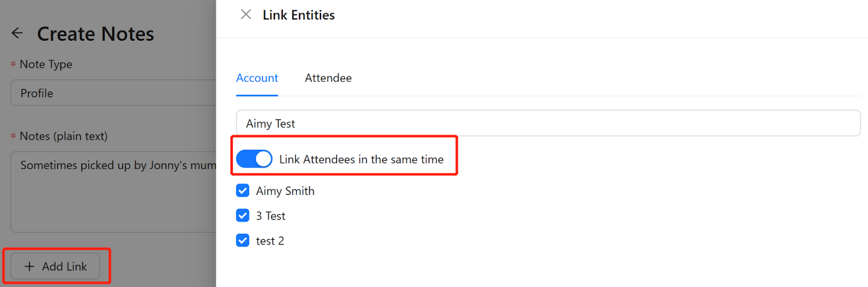Disable the Link Attendees toggle switch
Image resolution: width=868 pixels, height=287 pixels.
254,159
